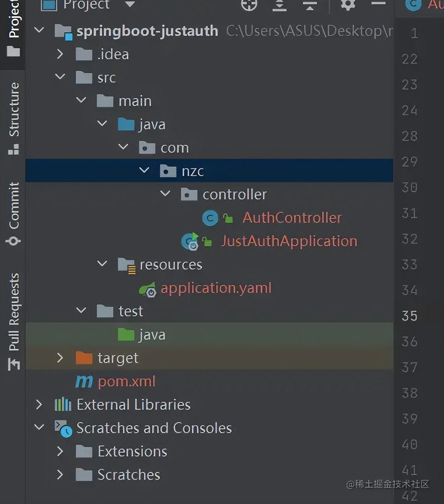Click the Expand All icon in Project toolbar

[279, 5]
